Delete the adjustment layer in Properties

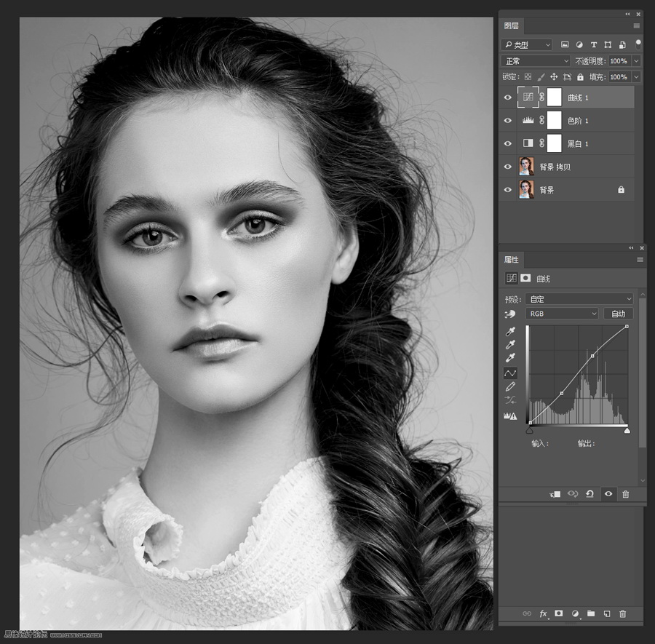(x=625, y=494)
